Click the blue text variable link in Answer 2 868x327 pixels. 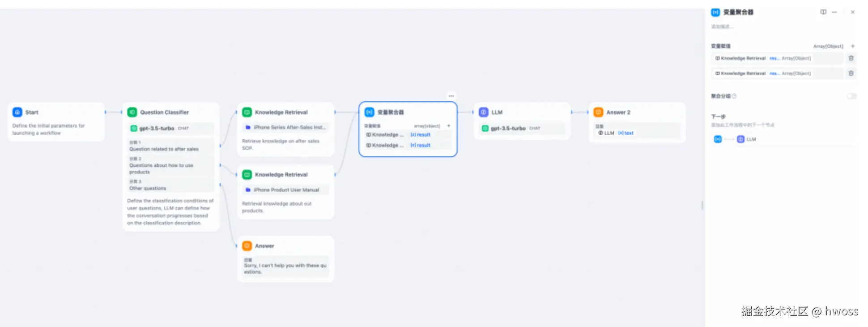coord(626,133)
